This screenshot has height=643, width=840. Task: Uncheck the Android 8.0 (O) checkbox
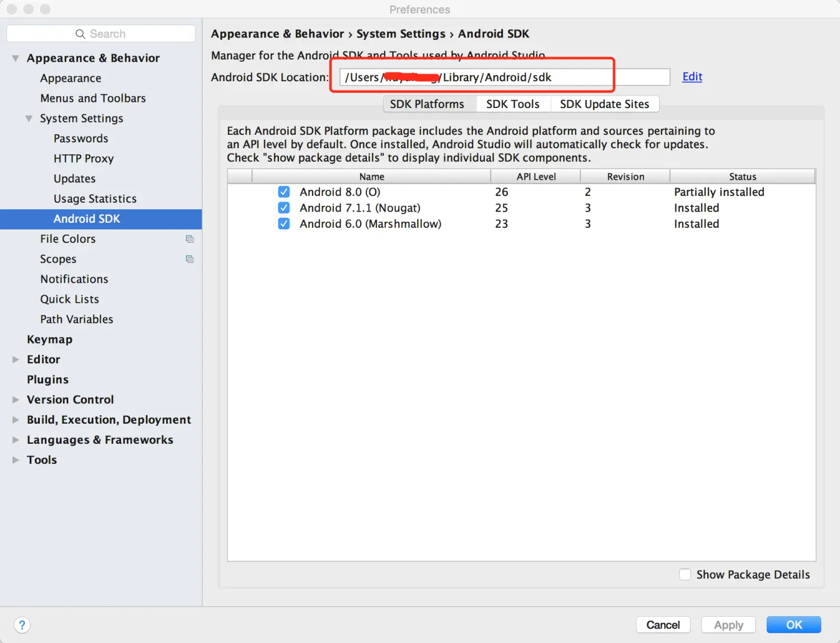tap(284, 192)
